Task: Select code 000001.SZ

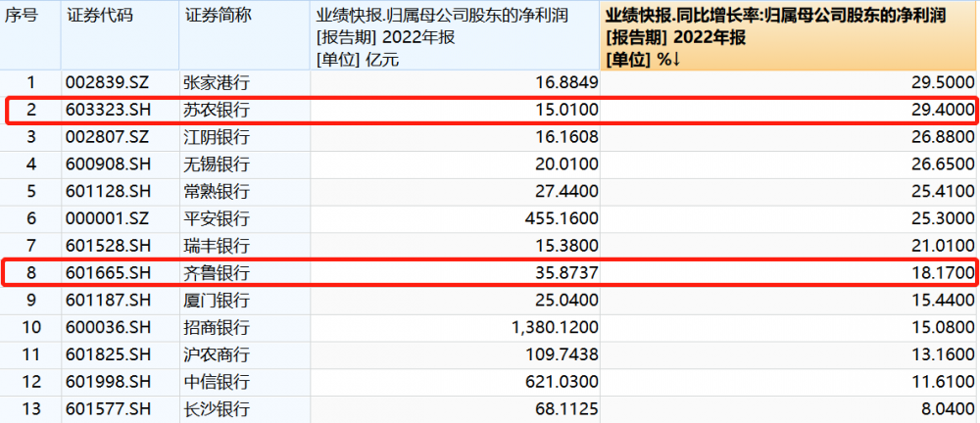Action: click(106, 218)
